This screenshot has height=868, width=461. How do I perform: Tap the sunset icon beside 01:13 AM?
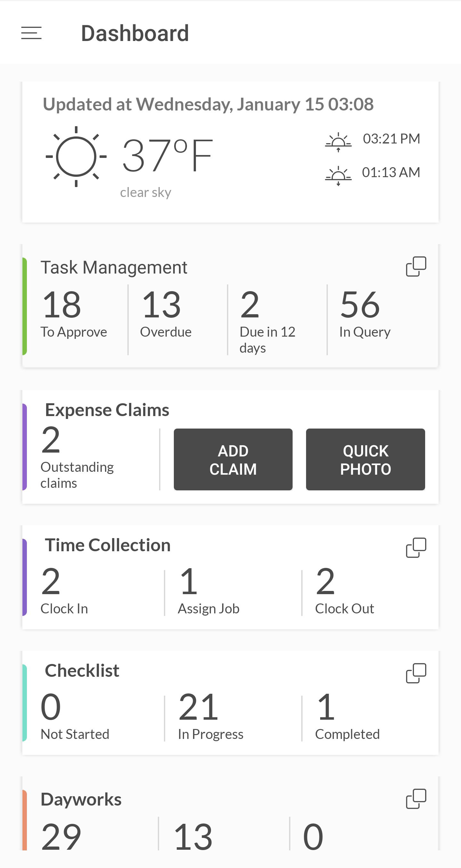[338, 176]
